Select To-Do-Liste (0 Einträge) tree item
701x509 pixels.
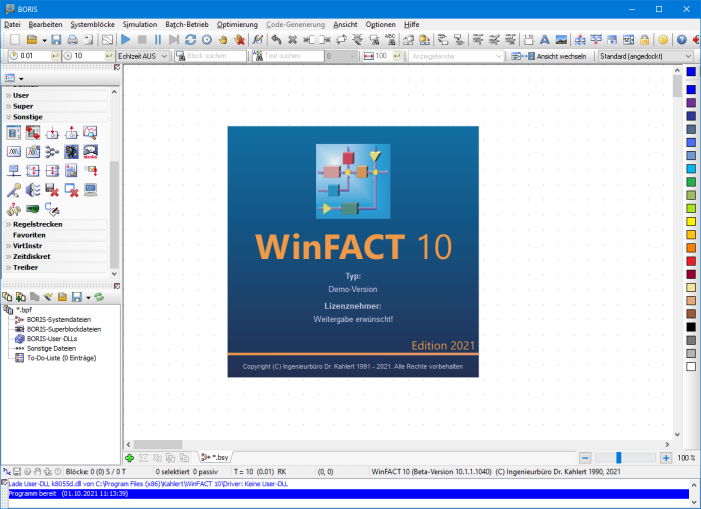click(x=61, y=358)
